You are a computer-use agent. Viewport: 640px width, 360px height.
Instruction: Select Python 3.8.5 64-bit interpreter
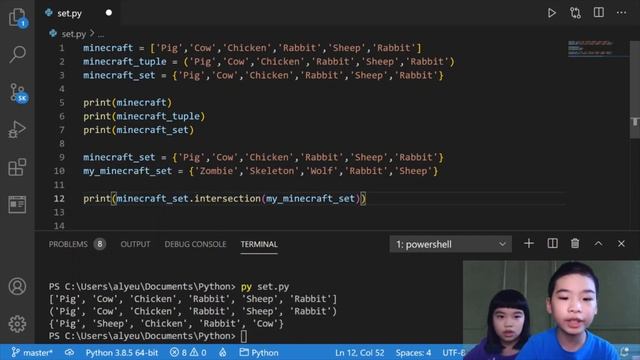[122, 353]
